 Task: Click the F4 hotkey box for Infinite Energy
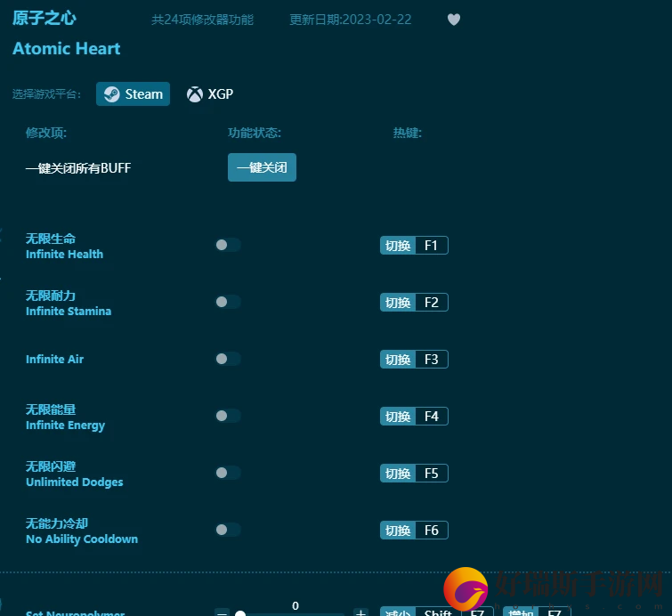point(432,417)
